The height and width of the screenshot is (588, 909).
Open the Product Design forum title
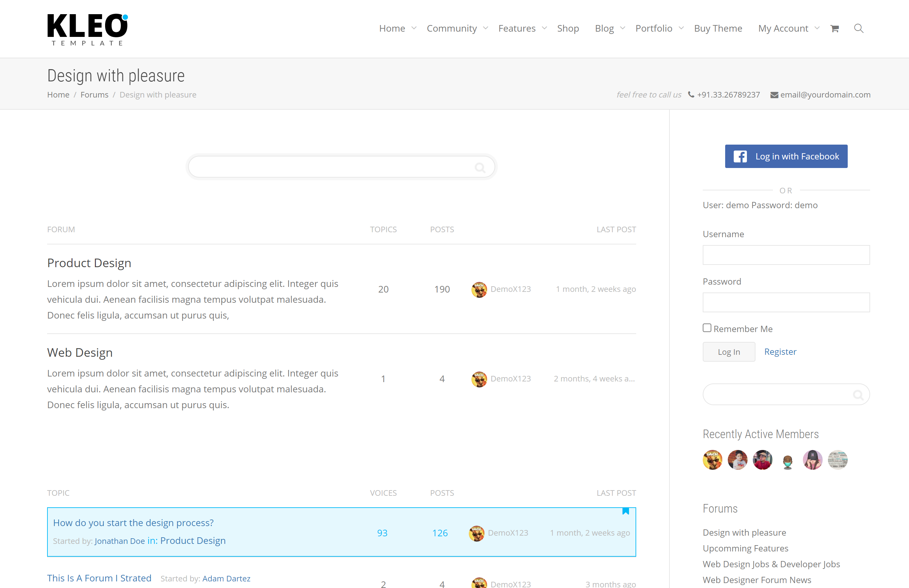(89, 263)
